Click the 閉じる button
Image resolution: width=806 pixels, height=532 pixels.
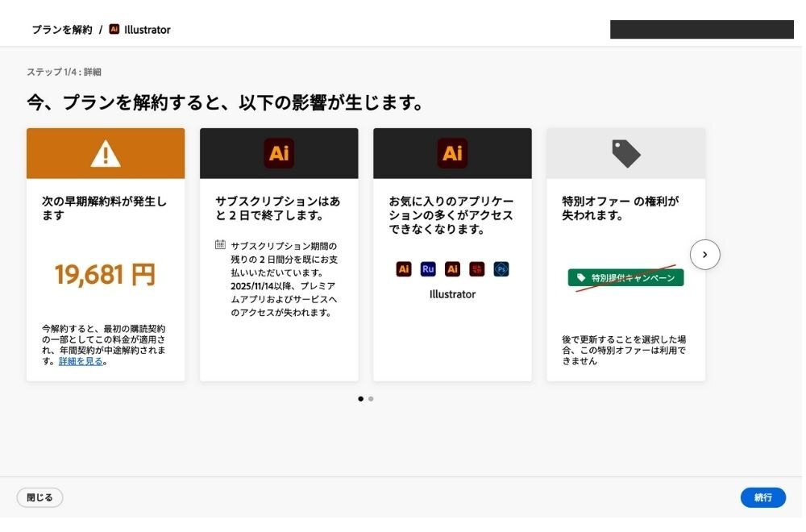tap(39, 497)
